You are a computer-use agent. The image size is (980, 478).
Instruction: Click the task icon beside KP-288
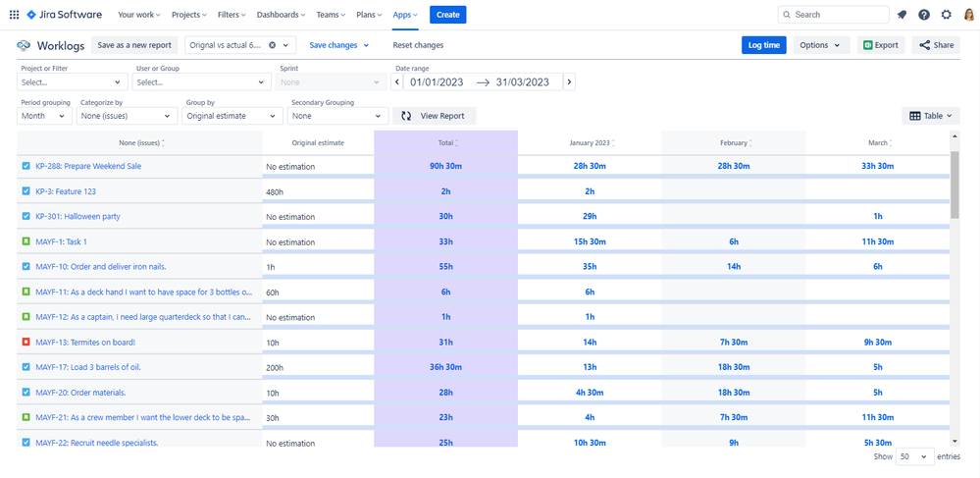coord(26,167)
